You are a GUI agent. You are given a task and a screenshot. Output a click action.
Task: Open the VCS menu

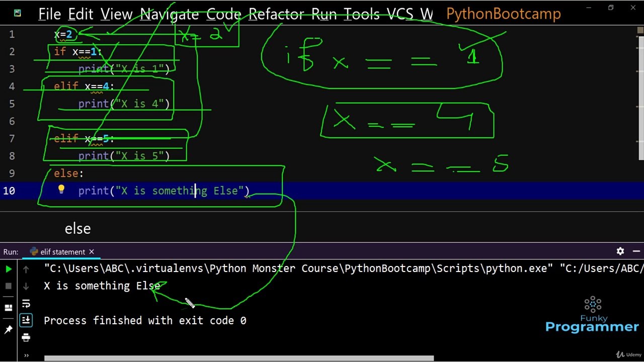point(400,14)
